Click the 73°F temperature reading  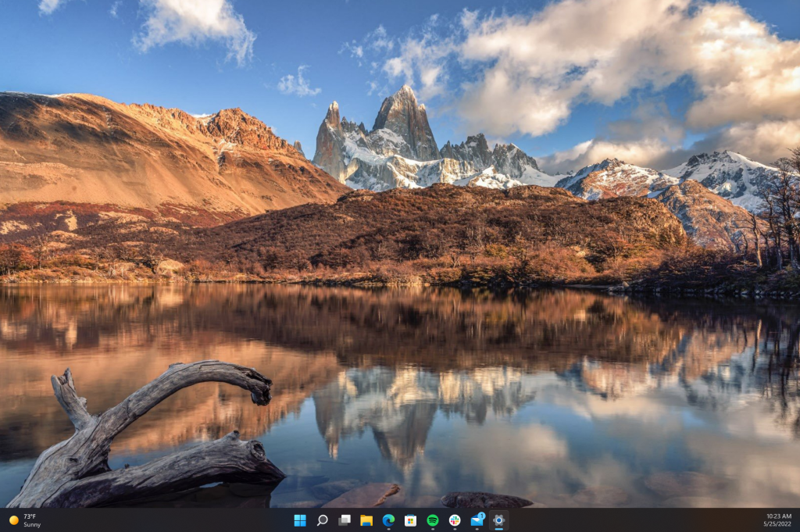pos(30,516)
